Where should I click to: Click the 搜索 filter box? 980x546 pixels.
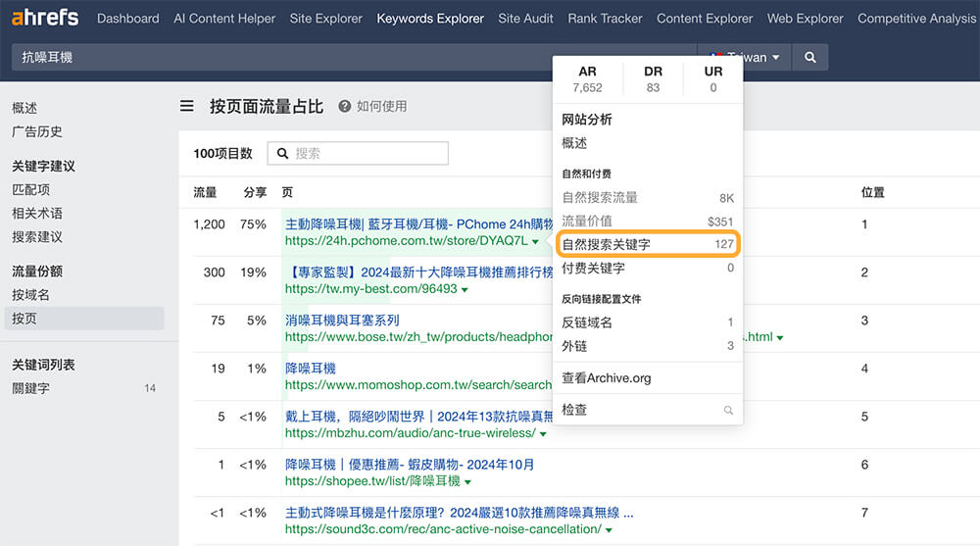(358, 153)
